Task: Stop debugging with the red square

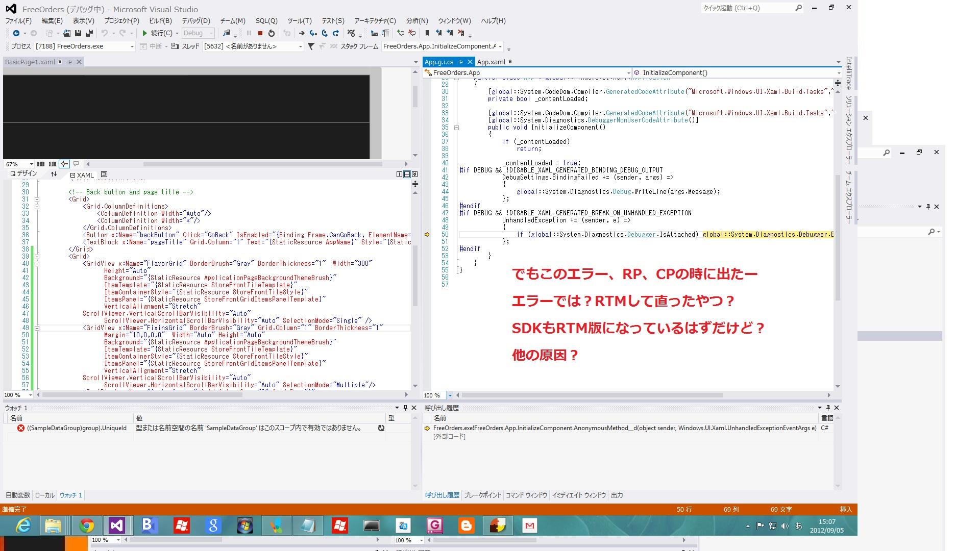Action: click(260, 33)
